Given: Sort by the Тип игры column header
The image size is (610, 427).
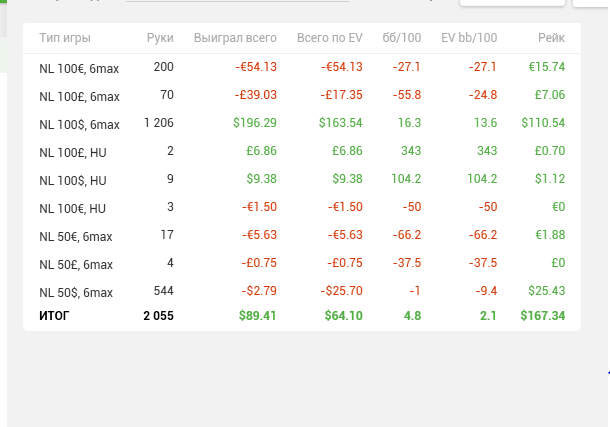Looking at the screenshot, I should point(65,38).
